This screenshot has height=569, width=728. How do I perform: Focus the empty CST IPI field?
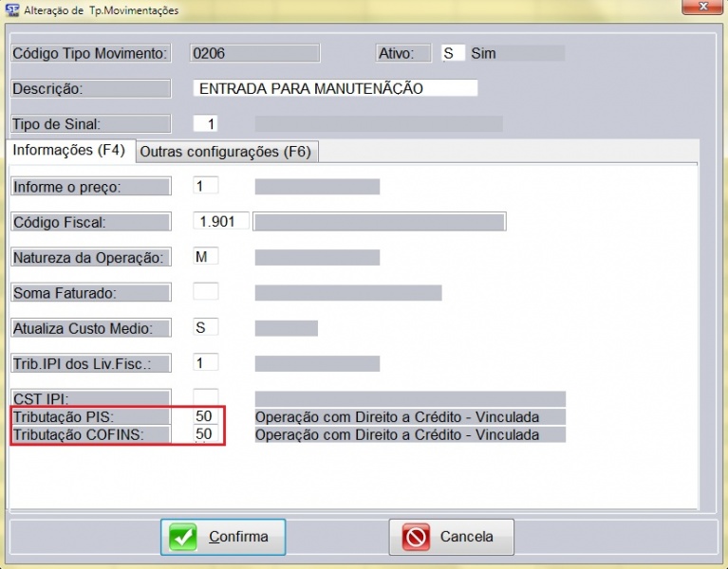click(205, 396)
